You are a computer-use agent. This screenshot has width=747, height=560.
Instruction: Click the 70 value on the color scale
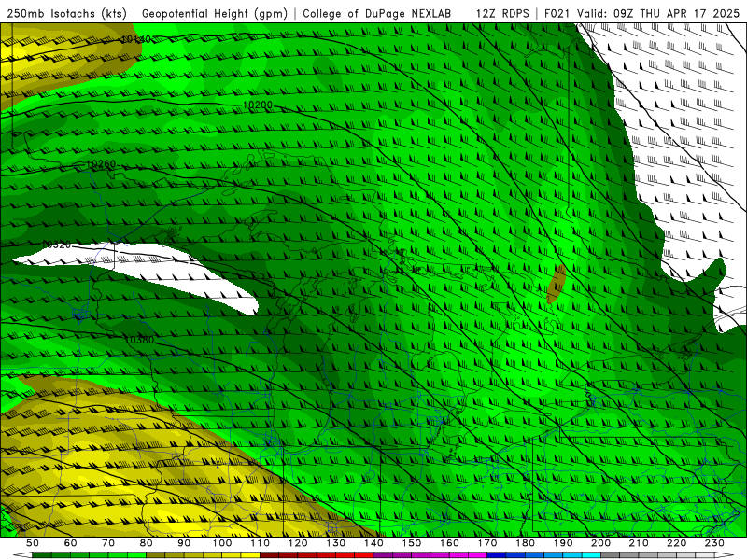click(108, 543)
